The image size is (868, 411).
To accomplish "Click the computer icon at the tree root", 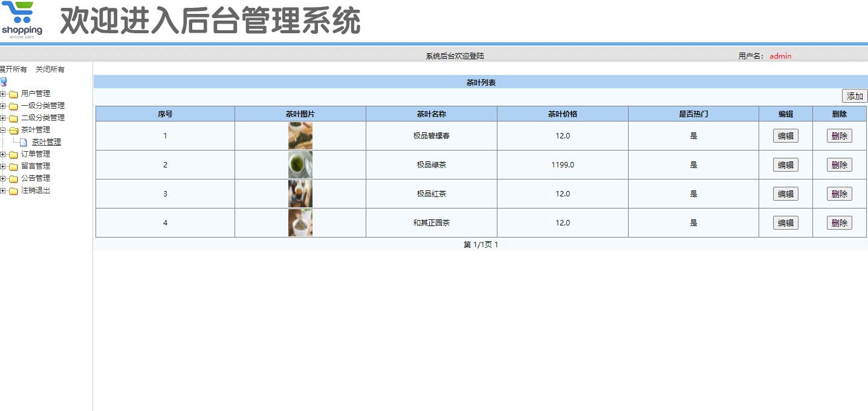I will [5, 82].
